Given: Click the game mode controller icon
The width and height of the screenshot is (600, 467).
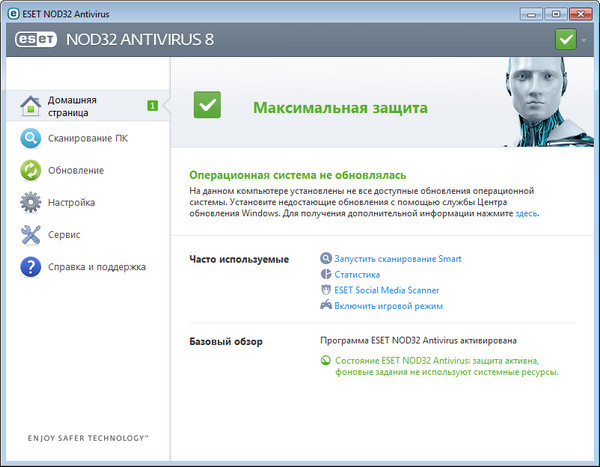Looking at the screenshot, I should coord(326,306).
